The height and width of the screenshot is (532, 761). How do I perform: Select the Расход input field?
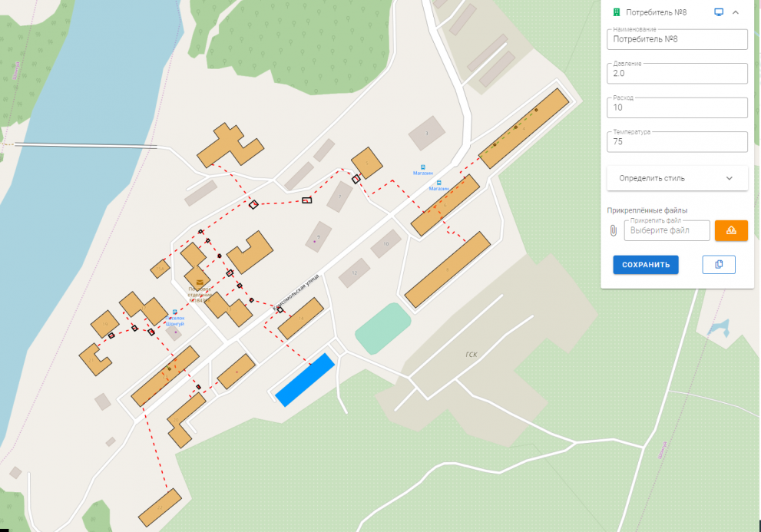[x=677, y=108]
